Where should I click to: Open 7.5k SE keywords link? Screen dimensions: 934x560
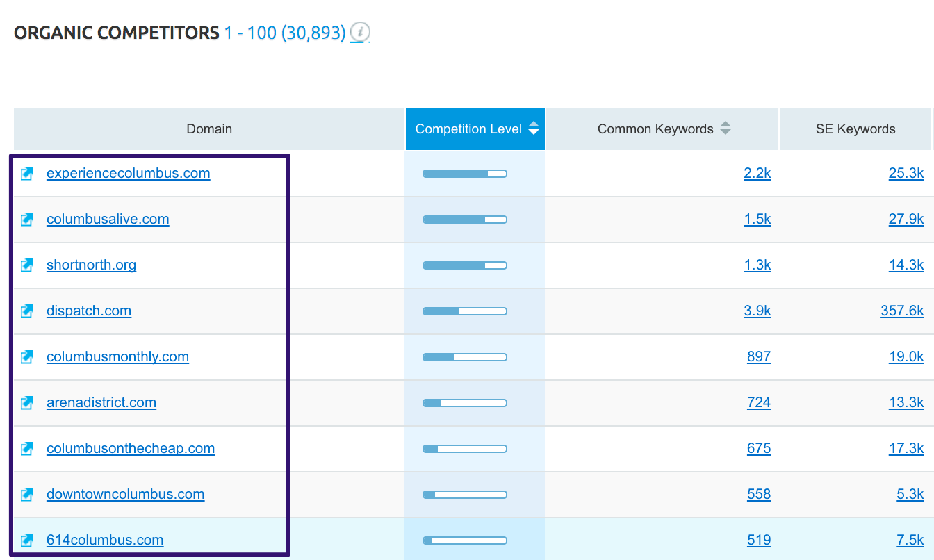point(910,540)
